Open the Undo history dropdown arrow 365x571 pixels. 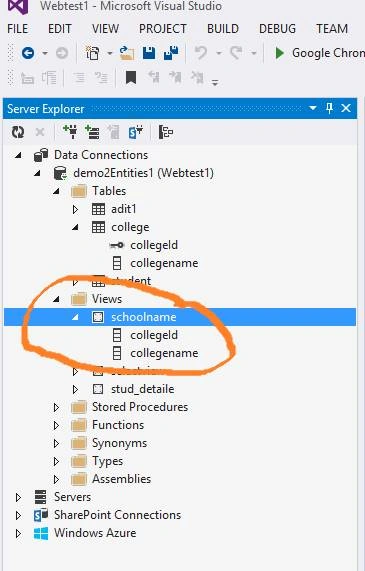[219, 54]
